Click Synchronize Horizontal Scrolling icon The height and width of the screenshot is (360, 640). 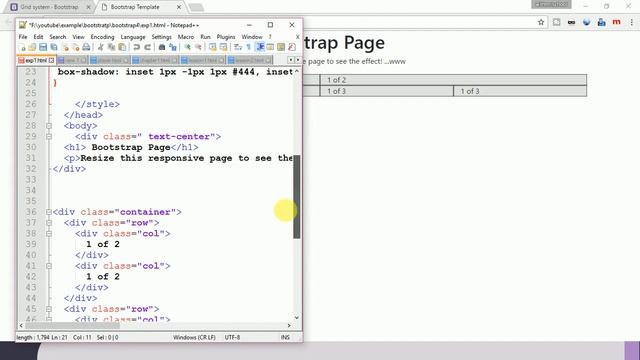coord(223,47)
